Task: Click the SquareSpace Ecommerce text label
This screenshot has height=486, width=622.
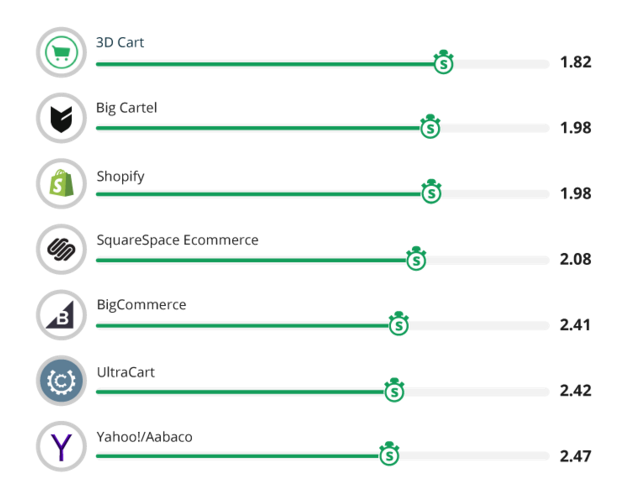Action: click(x=177, y=240)
